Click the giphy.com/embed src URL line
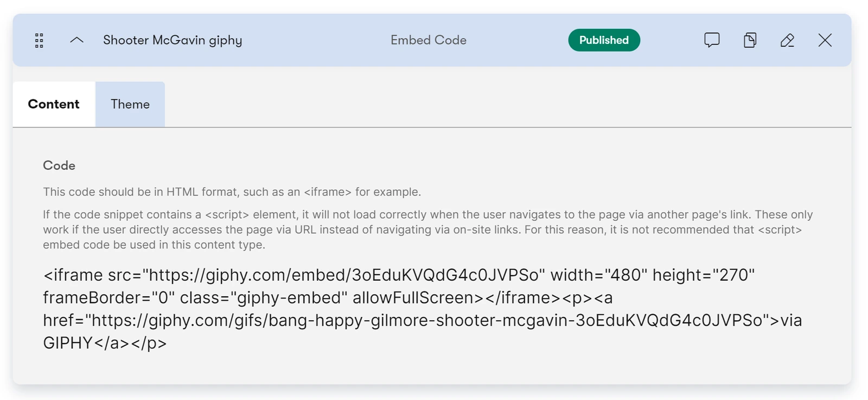868x400 pixels. pos(399,275)
